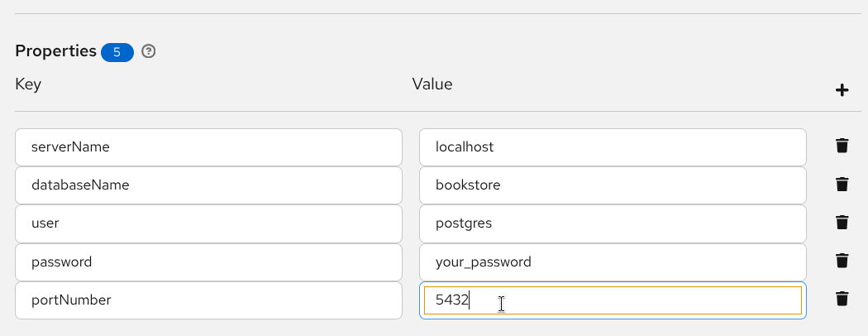The image size is (868, 336).
Task: Select the databaseName key field
Action: [x=208, y=185]
